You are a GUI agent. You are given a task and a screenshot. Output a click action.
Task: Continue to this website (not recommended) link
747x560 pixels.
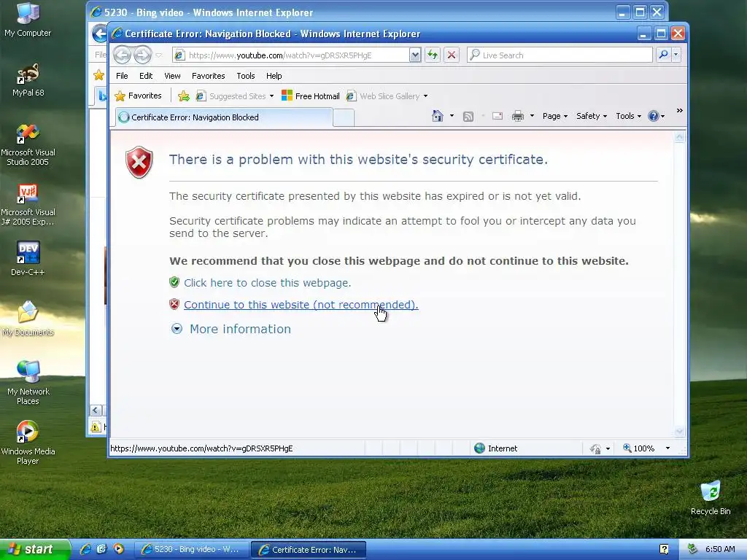[301, 305]
